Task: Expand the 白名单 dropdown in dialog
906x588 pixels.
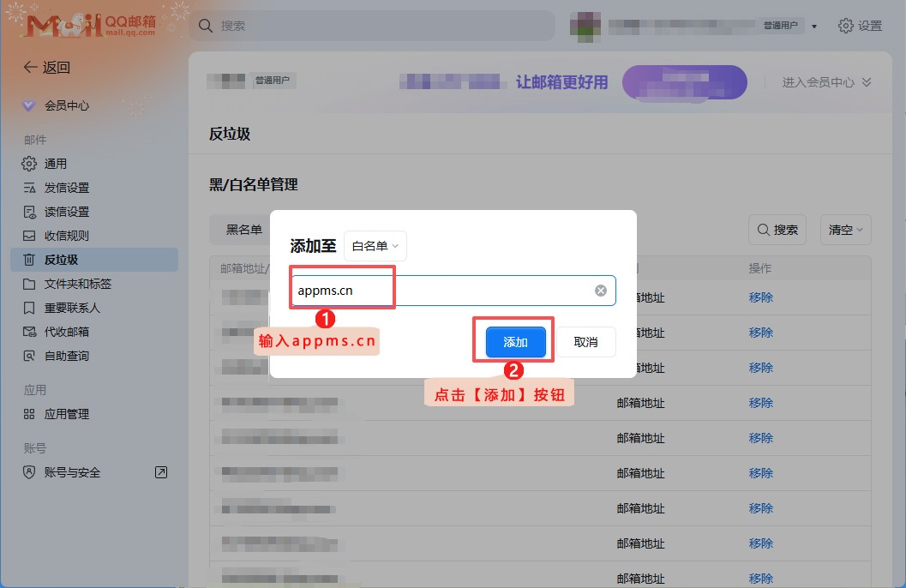Action: pos(375,247)
